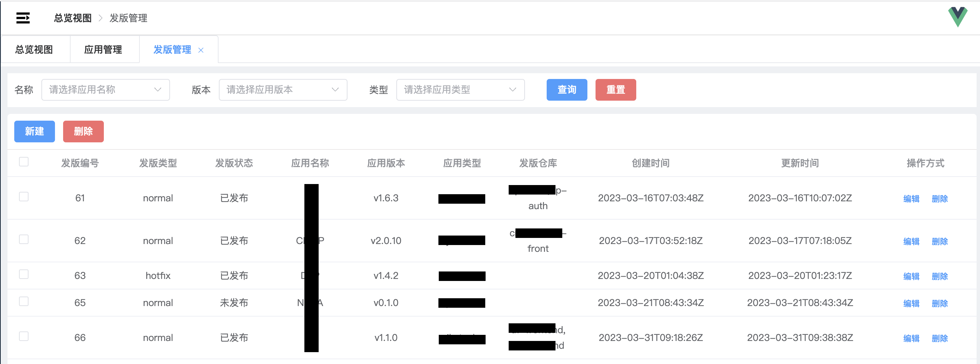Click the chevron arrow in the 类型 selector
The image size is (980, 364).
[x=512, y=90]
